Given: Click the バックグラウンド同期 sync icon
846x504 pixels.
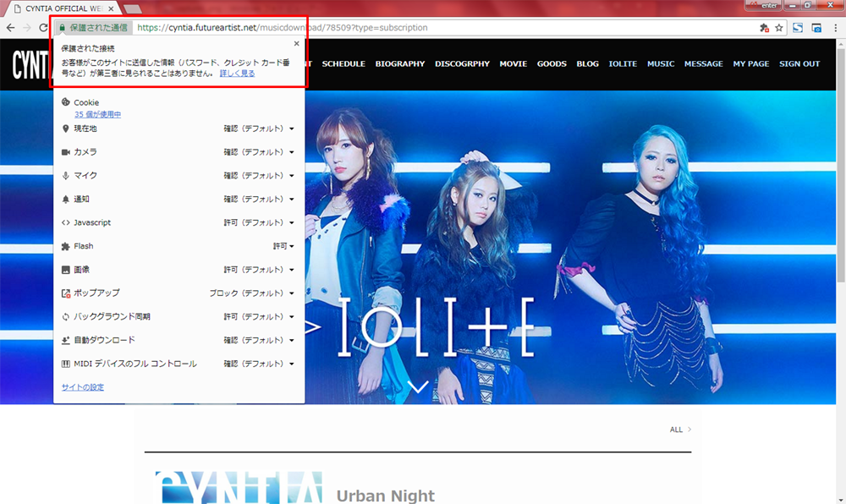Looking at the screenshot, I should tap(66, 316).
